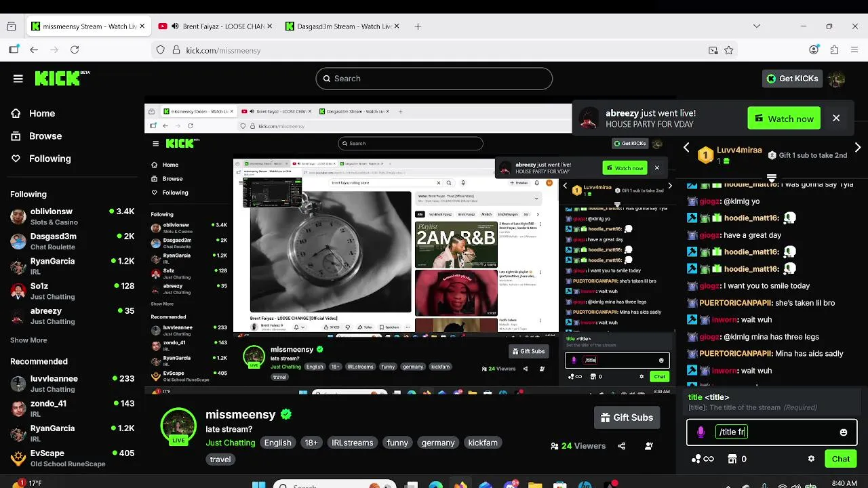Screen dimensions: 868x488
Task: Click the Kick search box
Action: point(434,79)
